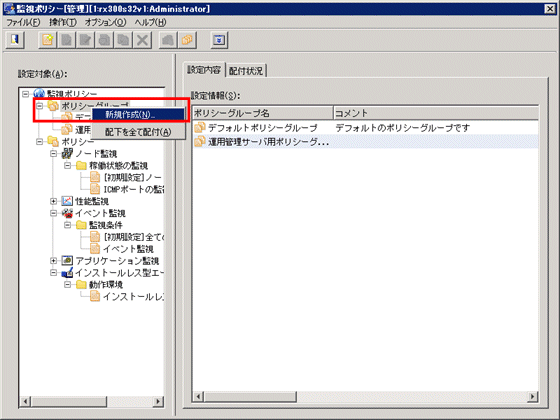Select the 性能監視 tree item
The width and height of the screenshot is (560, 420).
coord(92,201)
